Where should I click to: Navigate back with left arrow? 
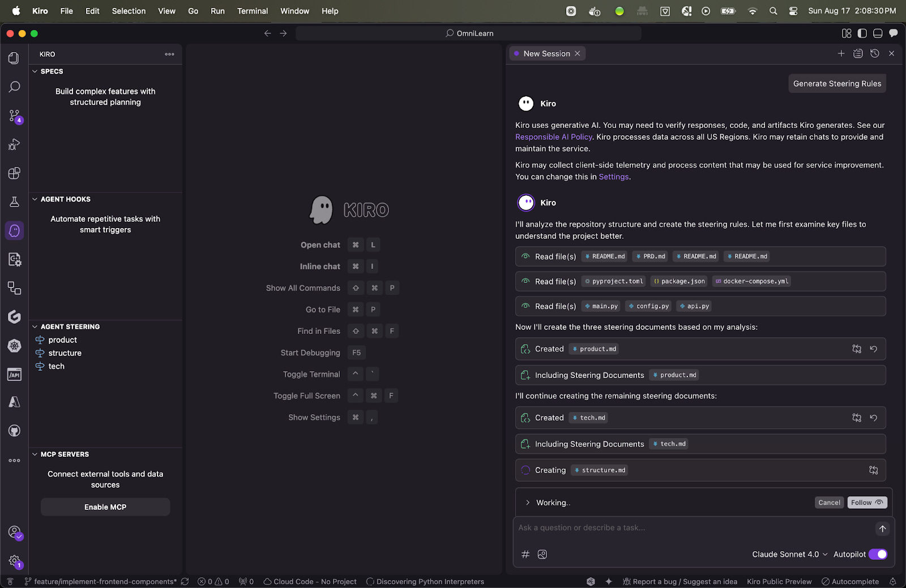(267, 33)
